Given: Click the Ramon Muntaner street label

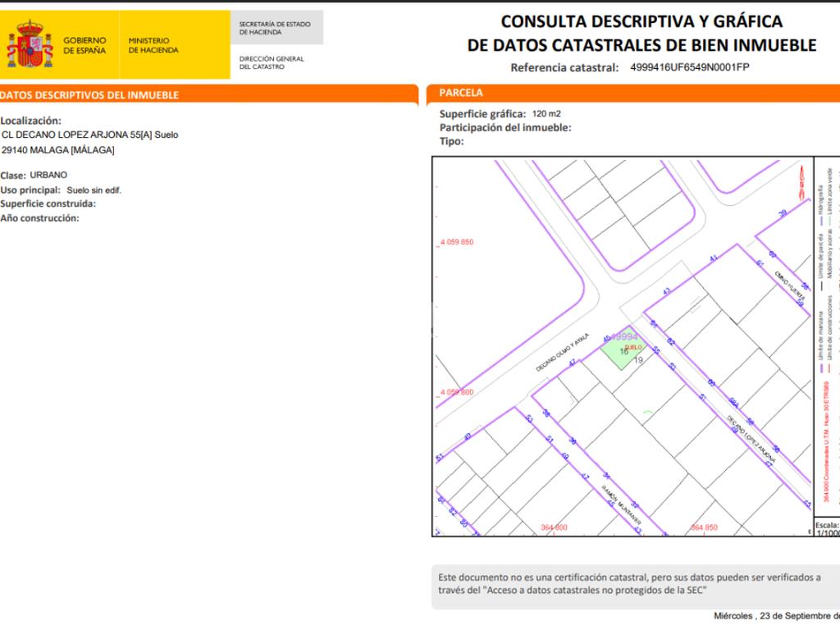Looking at the screenshot, I should (x=622, y=505).
